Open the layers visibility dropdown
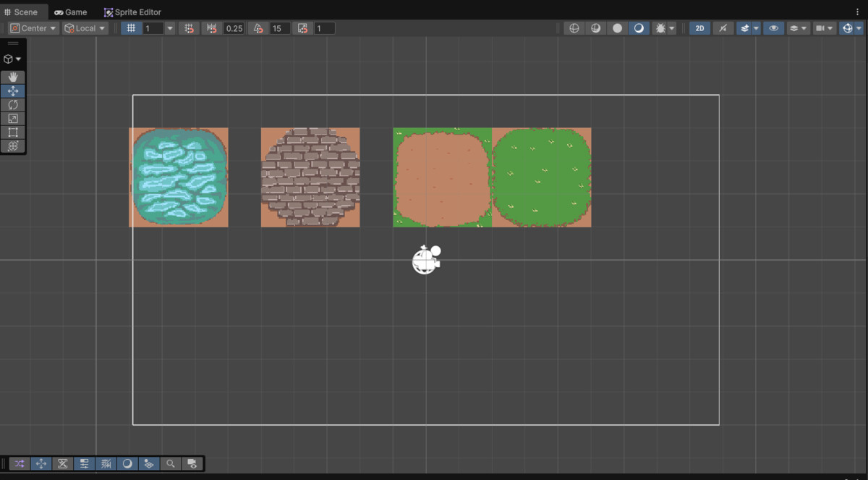 click(798, 28)
